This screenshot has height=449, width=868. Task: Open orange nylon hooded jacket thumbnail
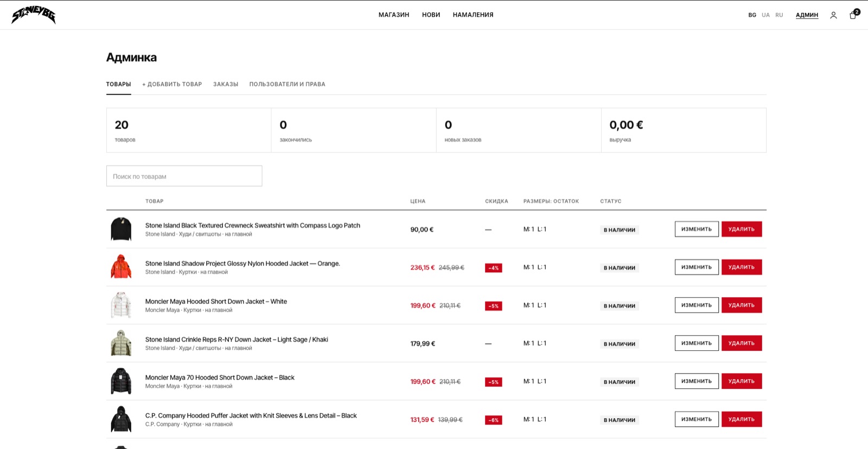click(121, 267)
